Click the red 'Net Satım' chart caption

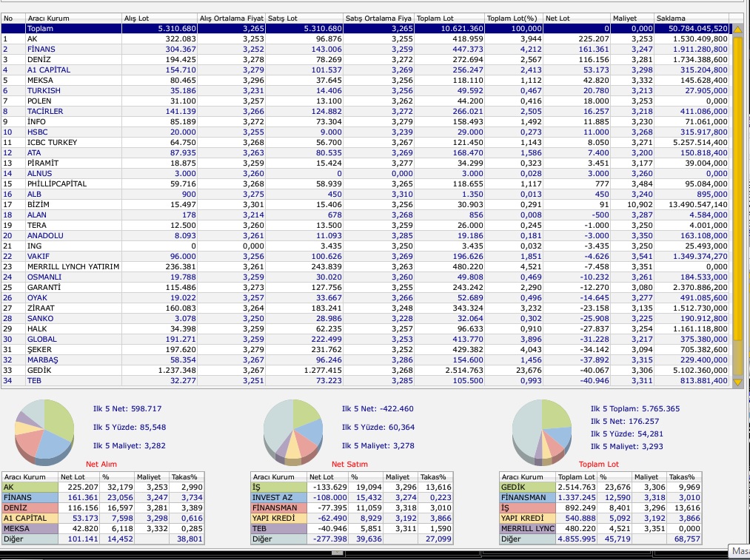[349, 465]
